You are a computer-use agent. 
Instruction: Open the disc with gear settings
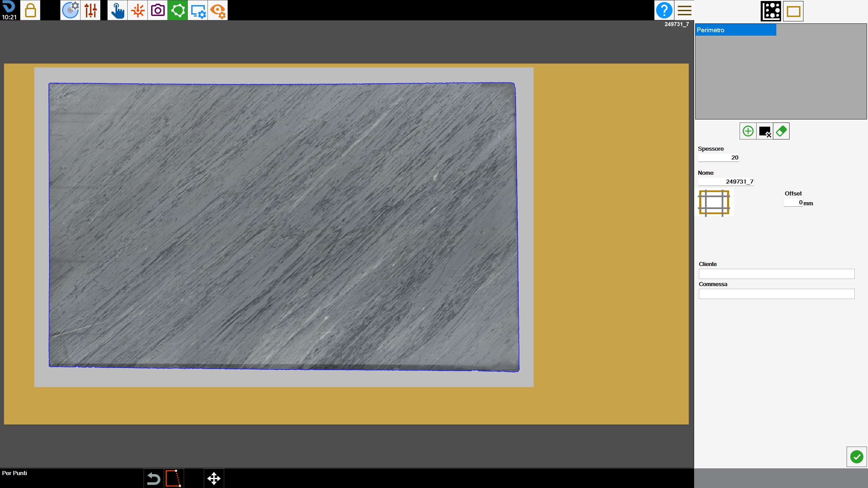(70, 10)
